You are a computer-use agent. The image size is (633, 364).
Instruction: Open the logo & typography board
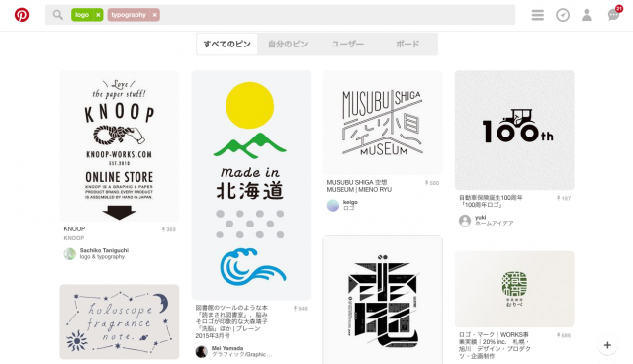pos(102,256)
